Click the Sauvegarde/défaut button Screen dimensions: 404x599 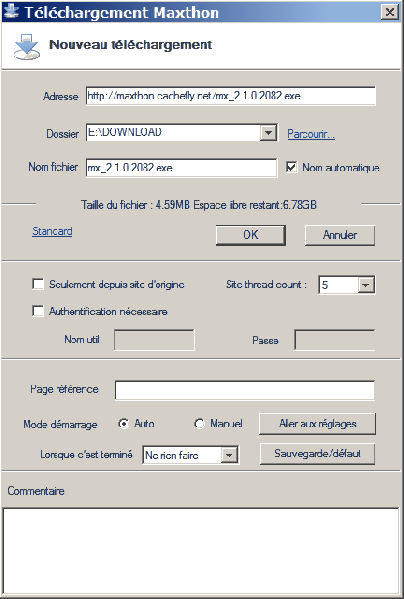(317, 454)
